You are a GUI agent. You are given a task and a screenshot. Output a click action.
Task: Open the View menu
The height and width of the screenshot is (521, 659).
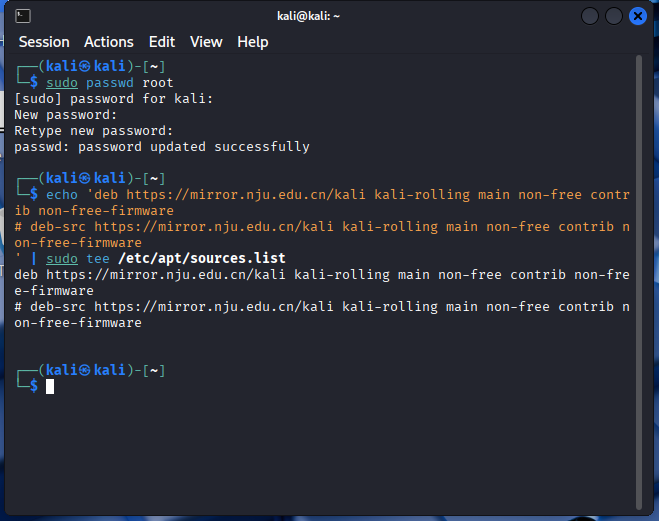[x=206, y=42]
